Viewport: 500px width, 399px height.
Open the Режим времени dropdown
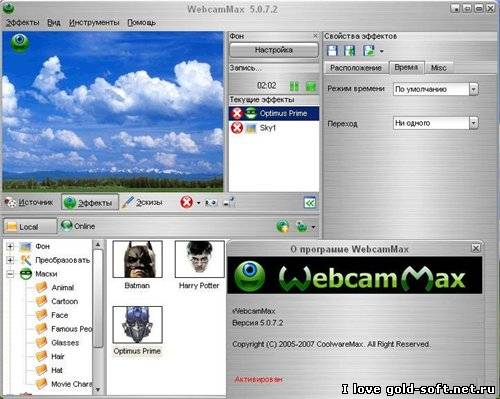click(473, 89)
